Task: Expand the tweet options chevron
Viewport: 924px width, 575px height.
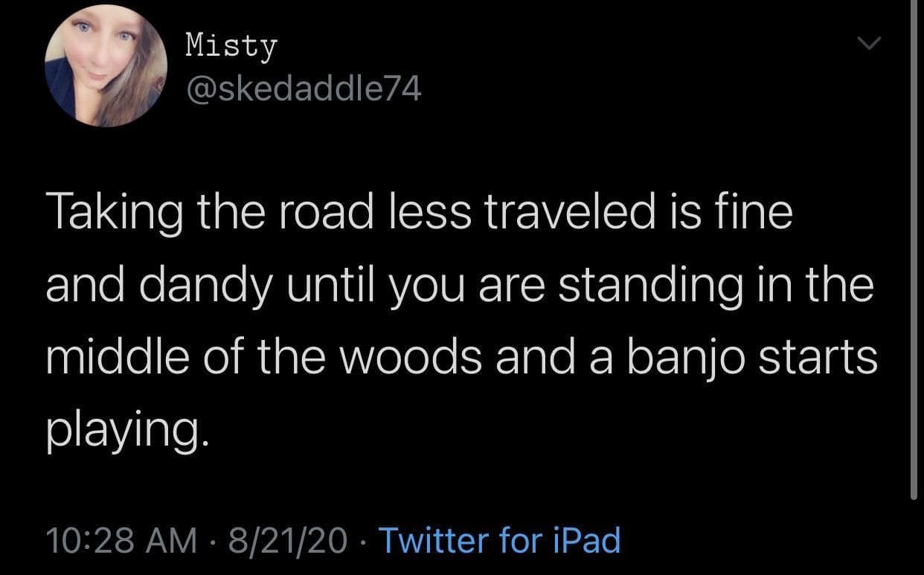Action: 867,45
